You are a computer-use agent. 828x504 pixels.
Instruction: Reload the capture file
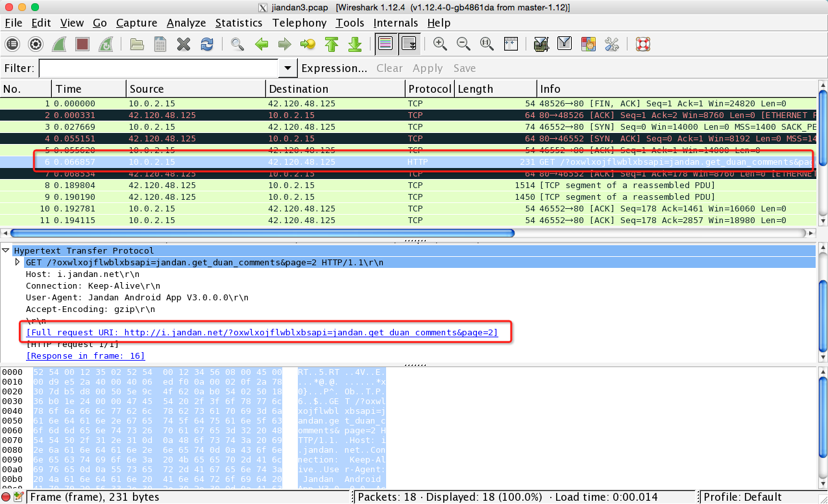pyautogui.click(x=207, y=44)
